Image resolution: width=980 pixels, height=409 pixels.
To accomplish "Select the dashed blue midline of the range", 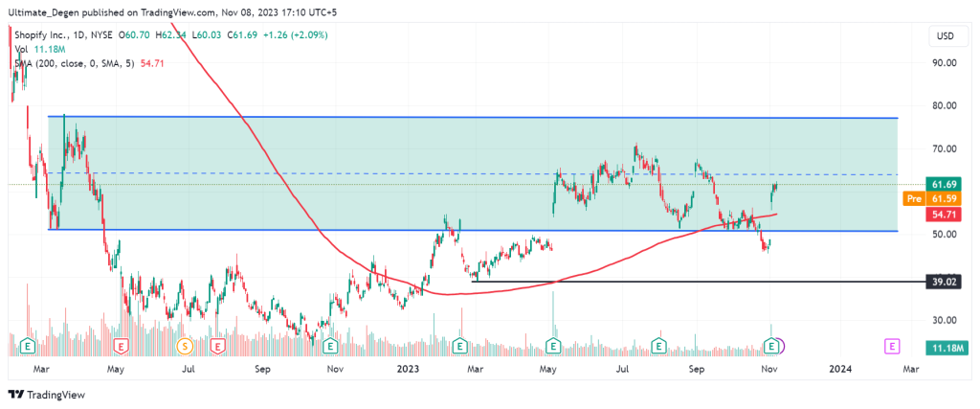I will (473, 174).
